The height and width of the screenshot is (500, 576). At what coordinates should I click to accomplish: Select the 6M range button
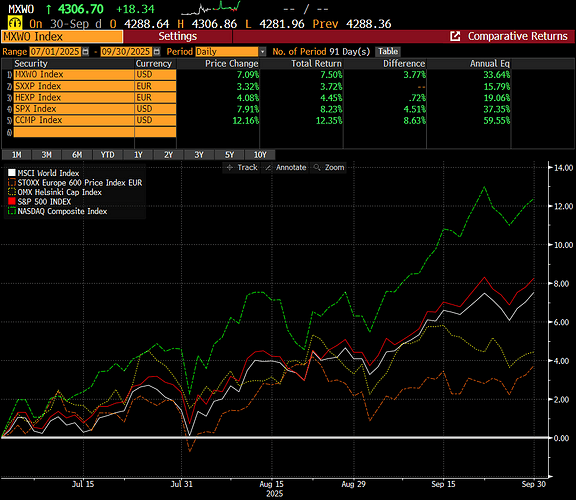[77, 155]
